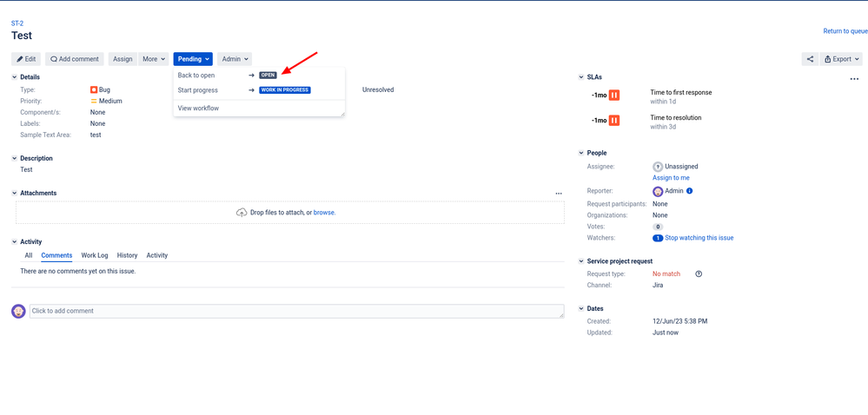Collapse the SLAs section
Screen dimensions: 868x415
580,77
